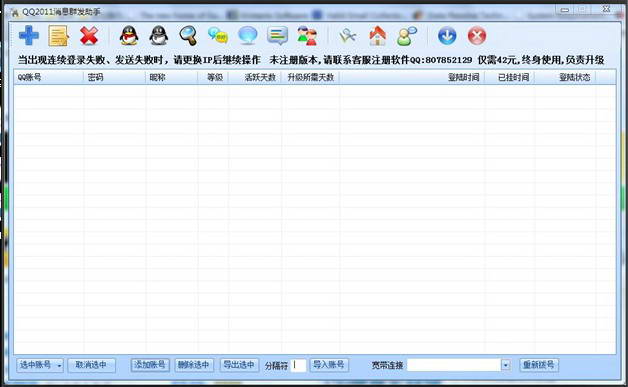Click the 昵称 column header
The height and width of the screenshot is (387, 628).
point(172,77)
